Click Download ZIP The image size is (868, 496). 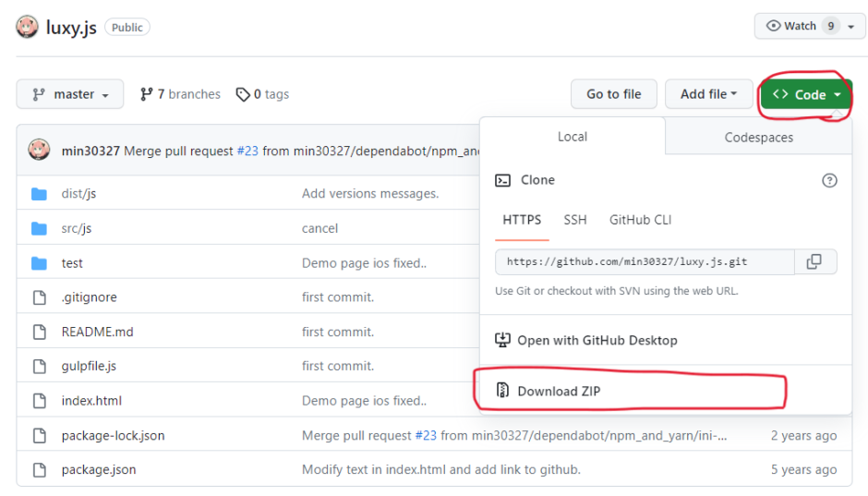[x=559, y=391]
